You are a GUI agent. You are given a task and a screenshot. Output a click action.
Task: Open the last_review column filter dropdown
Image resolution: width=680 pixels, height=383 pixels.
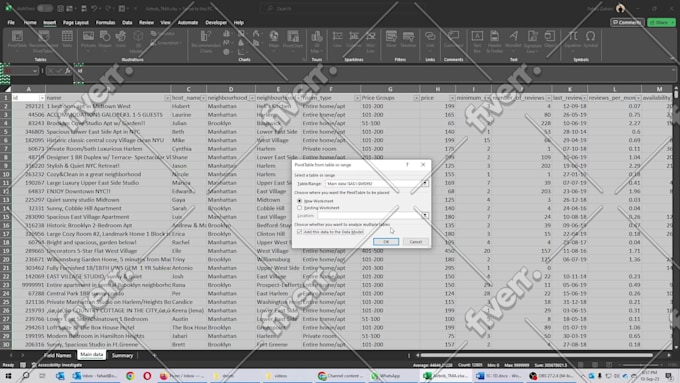(x=584, y=98)
